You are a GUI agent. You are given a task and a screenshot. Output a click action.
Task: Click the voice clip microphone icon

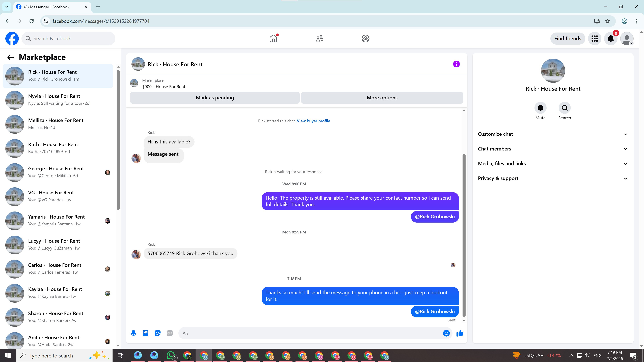(x=133, y=333)
